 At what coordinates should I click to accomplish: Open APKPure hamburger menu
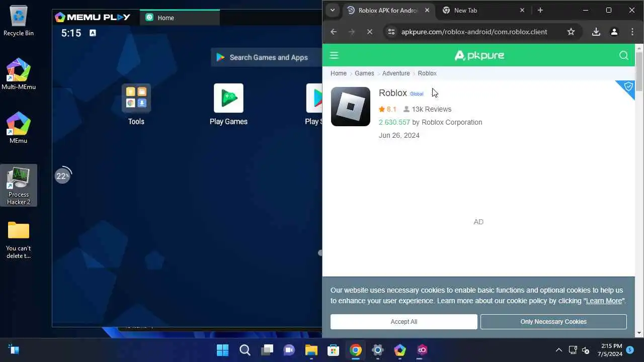click(x=334, y=55)
